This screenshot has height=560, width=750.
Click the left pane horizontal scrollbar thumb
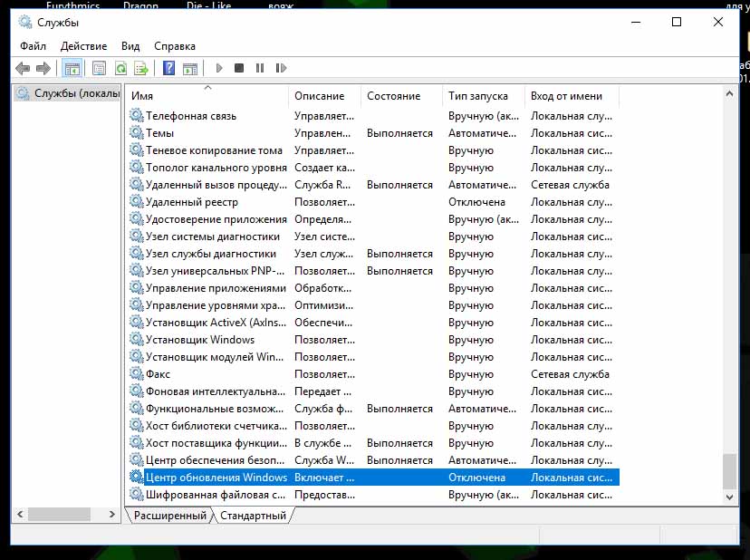coord(59,514)
